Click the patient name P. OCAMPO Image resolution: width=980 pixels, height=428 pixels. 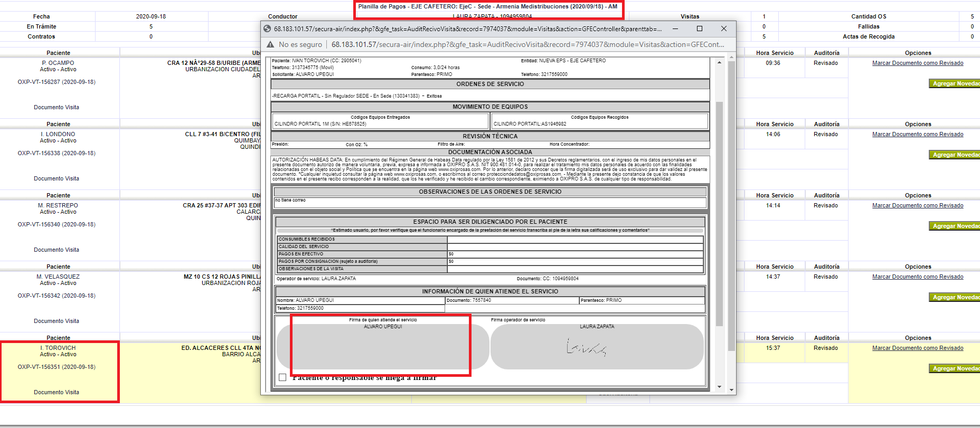coord(58,63)
